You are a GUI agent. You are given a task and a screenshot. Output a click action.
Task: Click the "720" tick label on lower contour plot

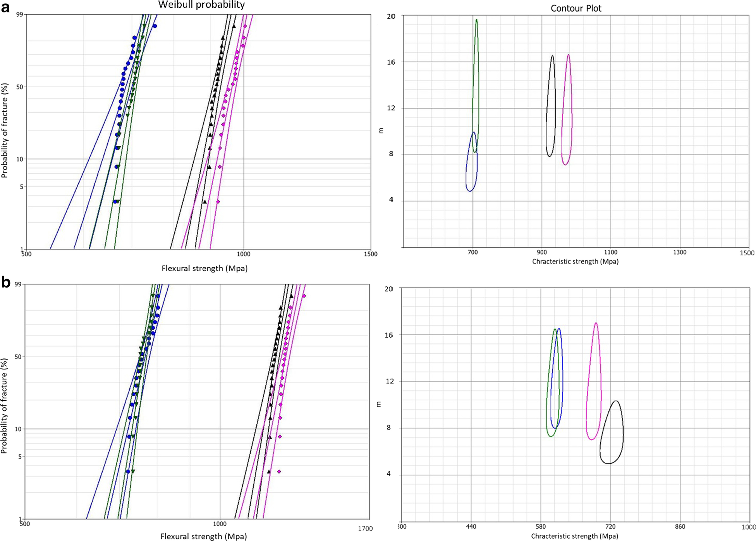(x=610, y=527)
